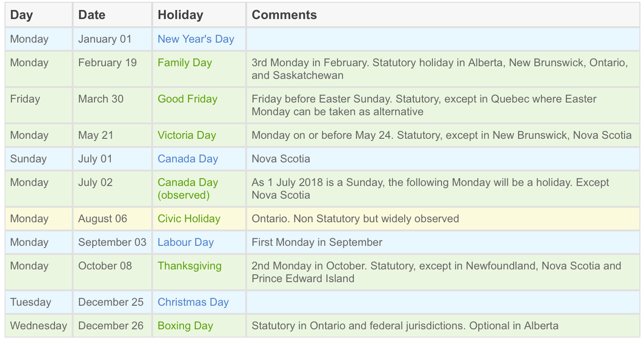Select the Thanksgiving holiday link
The width and height of the screenshot is (644, 342).
tap(189, 266)
